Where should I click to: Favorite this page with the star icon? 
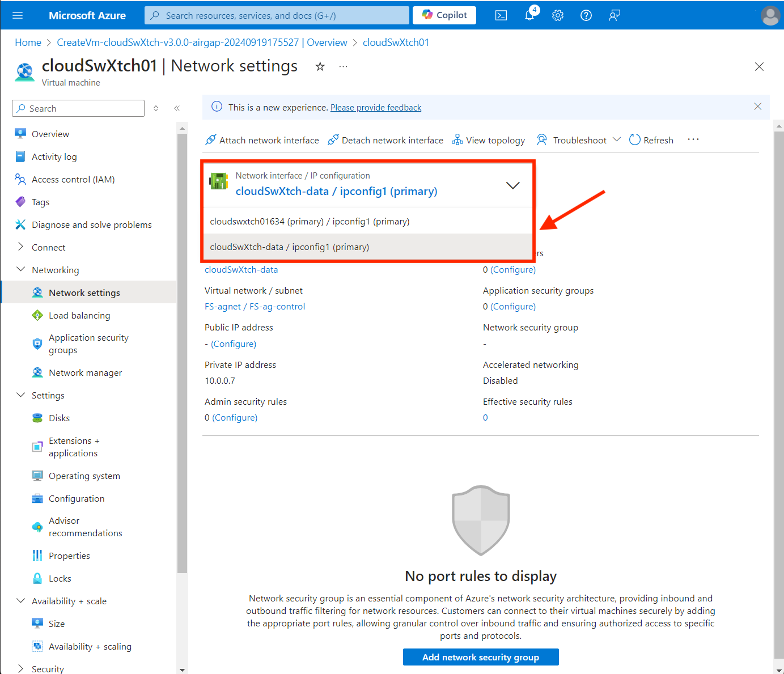(x=320, y=66)
